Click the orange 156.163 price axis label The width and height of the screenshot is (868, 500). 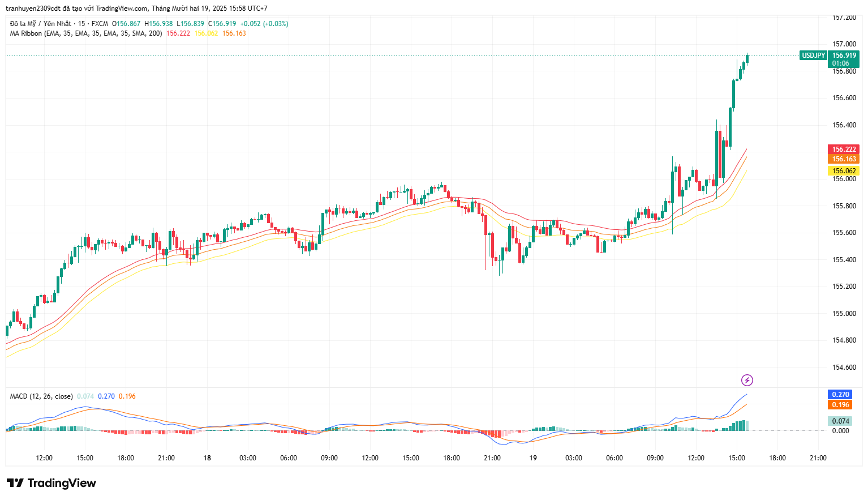pos(844,159)
